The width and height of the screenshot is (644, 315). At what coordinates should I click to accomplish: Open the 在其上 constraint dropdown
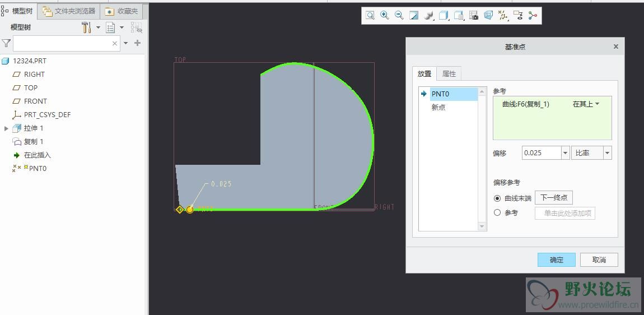pyautogui.click(x=586, y=104)
